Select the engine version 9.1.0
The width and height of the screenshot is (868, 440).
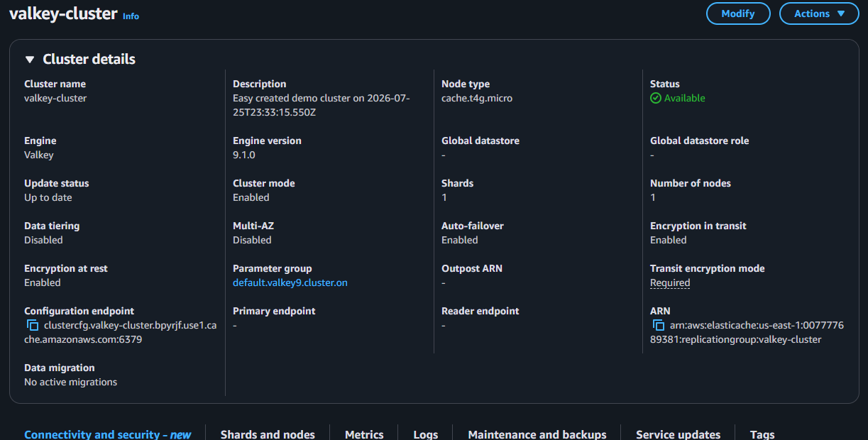(x=244, y=155)
